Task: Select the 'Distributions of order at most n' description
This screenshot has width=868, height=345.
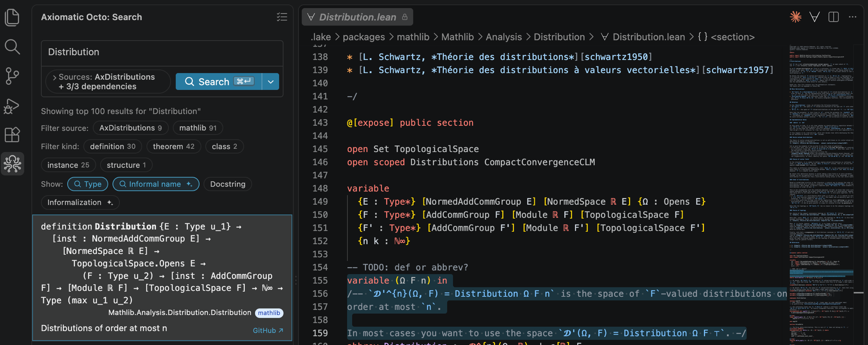Action: (104, 328)
